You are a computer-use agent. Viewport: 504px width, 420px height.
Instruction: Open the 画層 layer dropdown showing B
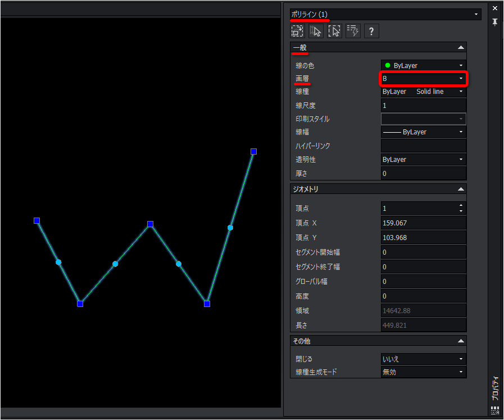point(423,79)
